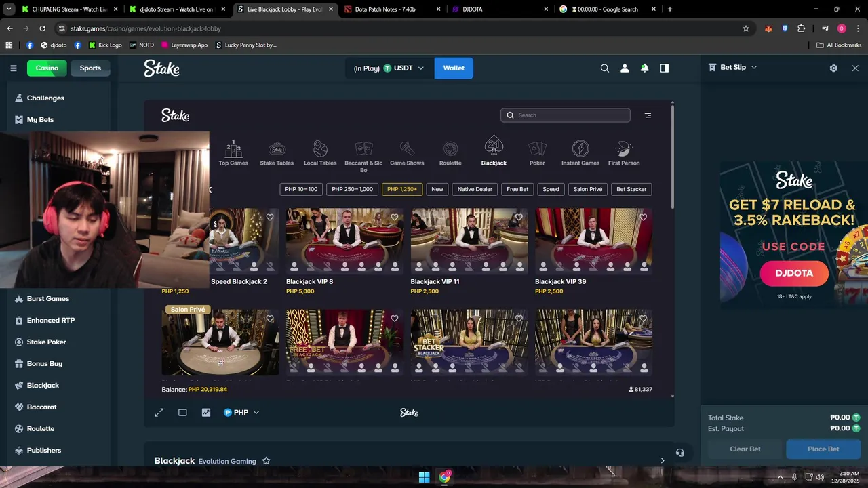The width and height of the screenshot is (868, 488).
Task: Favorite the Blackjack game star icon
Action: 266,461
